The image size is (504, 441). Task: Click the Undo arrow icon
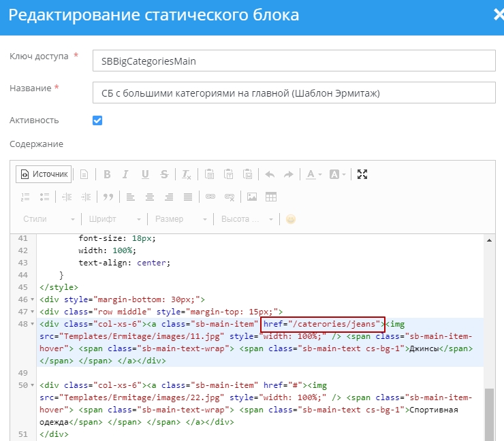(270, 174)
